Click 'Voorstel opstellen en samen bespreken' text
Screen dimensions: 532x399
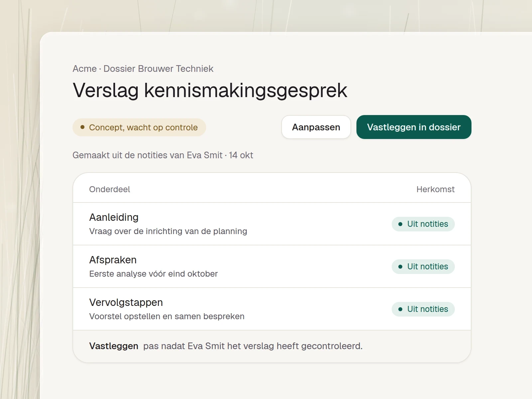coord(167,316)
